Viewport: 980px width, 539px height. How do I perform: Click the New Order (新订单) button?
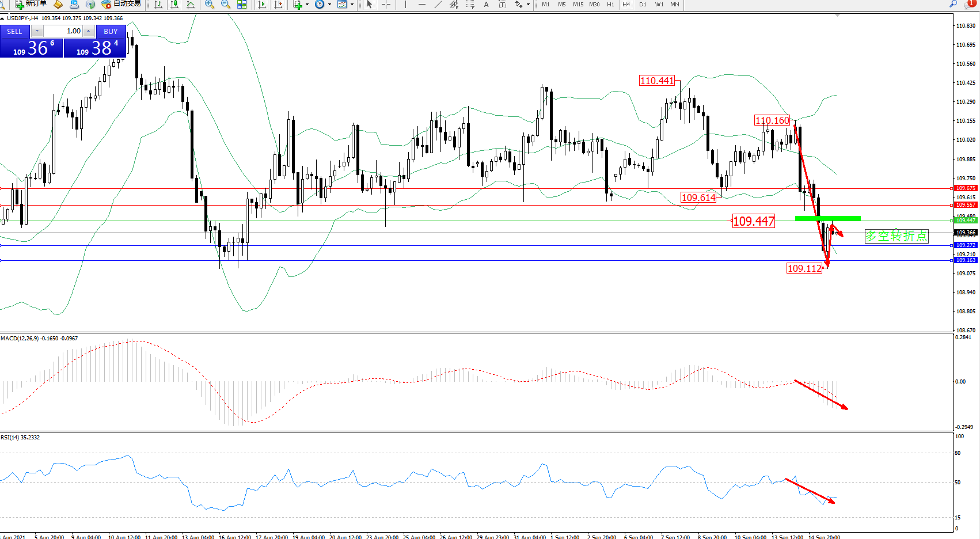(31, 4)
